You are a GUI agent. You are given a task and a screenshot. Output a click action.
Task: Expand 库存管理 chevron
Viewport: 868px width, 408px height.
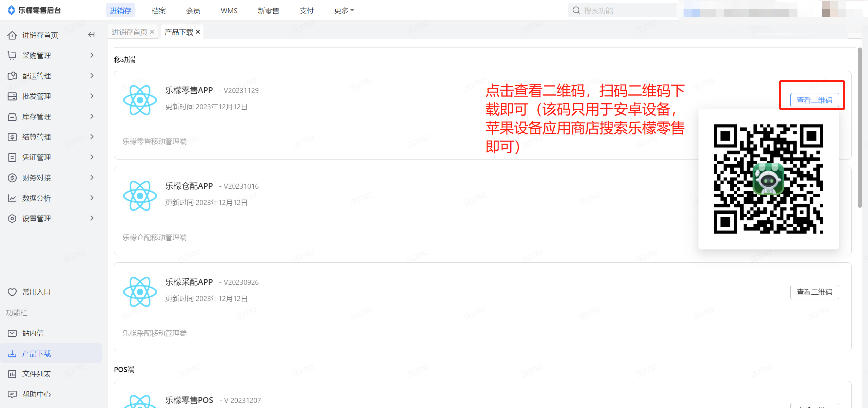tap(92, 116)
